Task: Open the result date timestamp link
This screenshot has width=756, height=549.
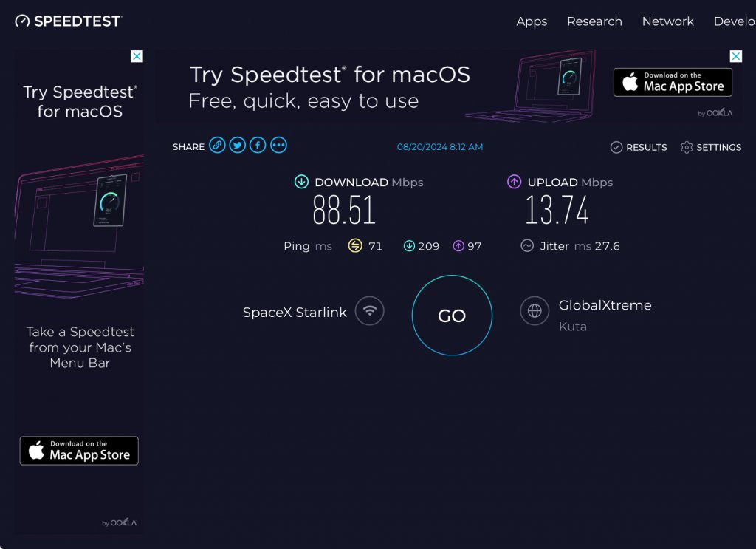Action: tap(440, 147)
